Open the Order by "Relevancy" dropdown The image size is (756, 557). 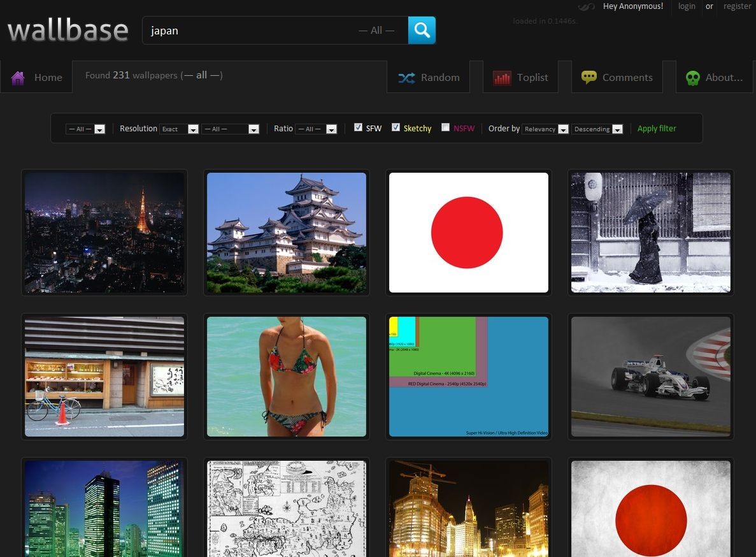tap(545, 129)
